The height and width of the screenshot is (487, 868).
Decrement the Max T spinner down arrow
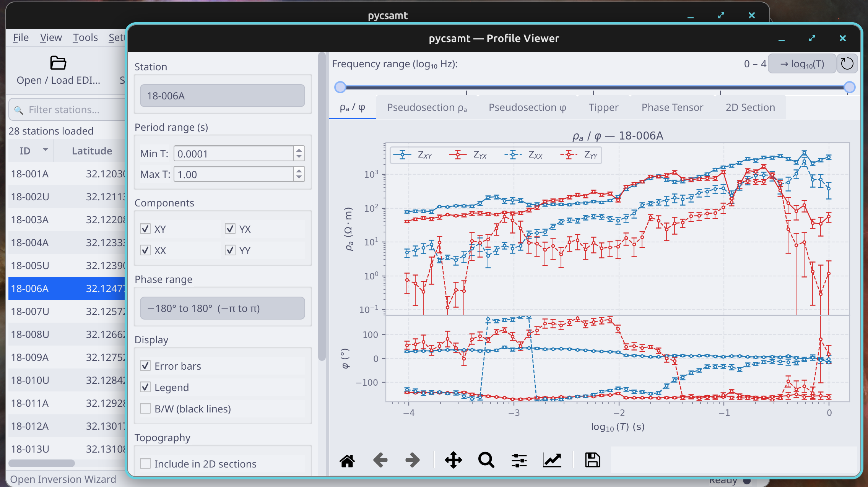(x=299, y=178)
